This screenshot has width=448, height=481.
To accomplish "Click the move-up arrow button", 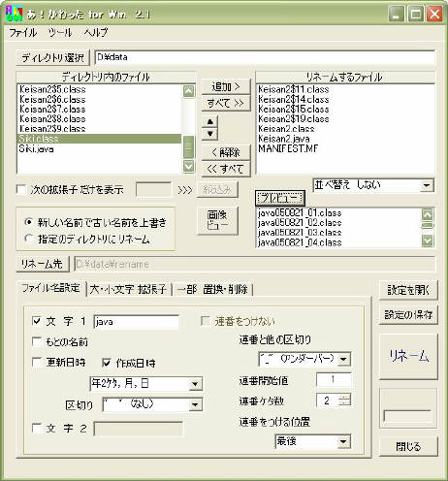I will [209, 122].
